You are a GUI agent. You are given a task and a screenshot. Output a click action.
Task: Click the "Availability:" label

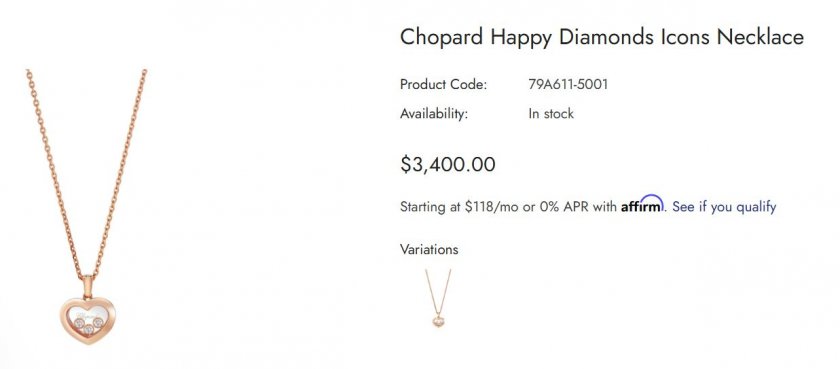tap(434, 114)
